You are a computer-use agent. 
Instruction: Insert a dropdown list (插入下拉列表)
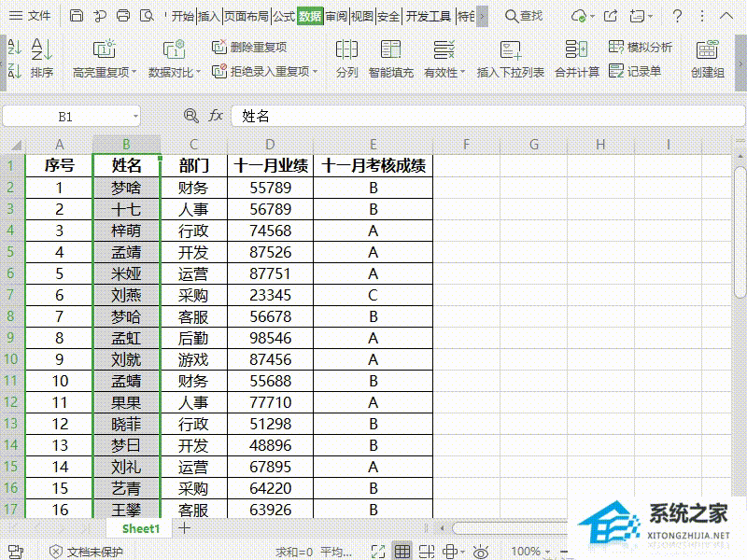pos(510,58)
